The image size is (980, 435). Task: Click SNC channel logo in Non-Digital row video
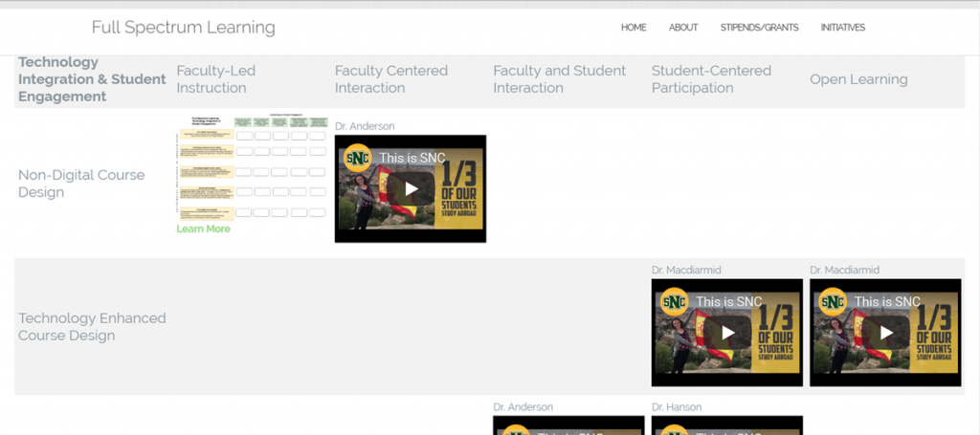358,158
